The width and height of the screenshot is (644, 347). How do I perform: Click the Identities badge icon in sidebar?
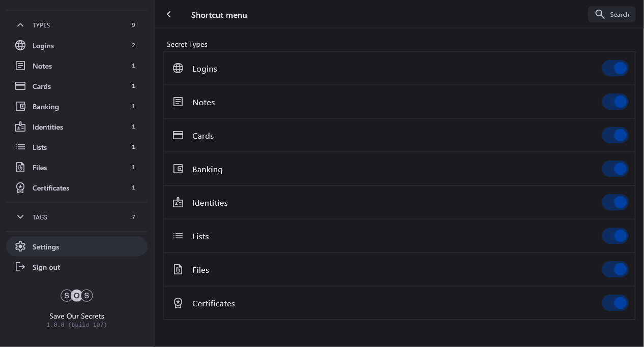[x=20, y=127]
